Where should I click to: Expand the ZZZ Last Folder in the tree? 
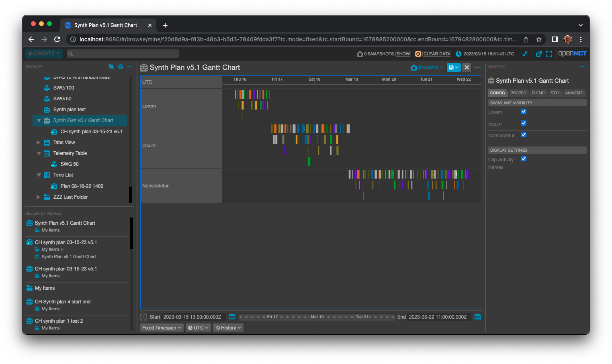click(38, 197)
